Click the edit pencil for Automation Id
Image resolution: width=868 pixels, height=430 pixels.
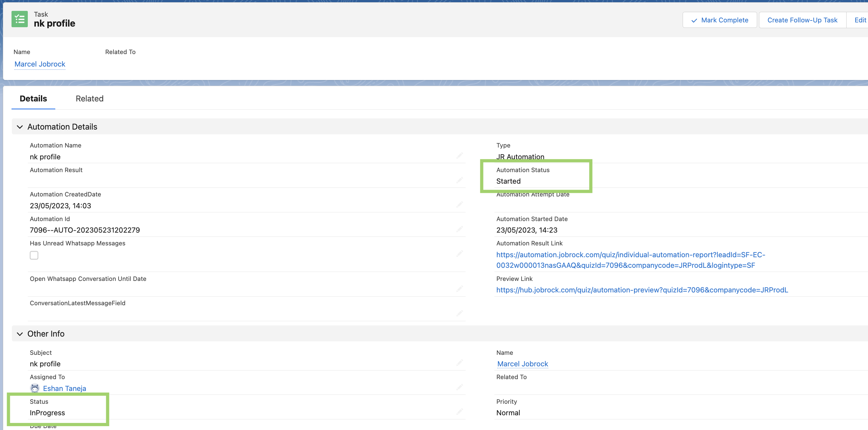(x=459, y=229)
